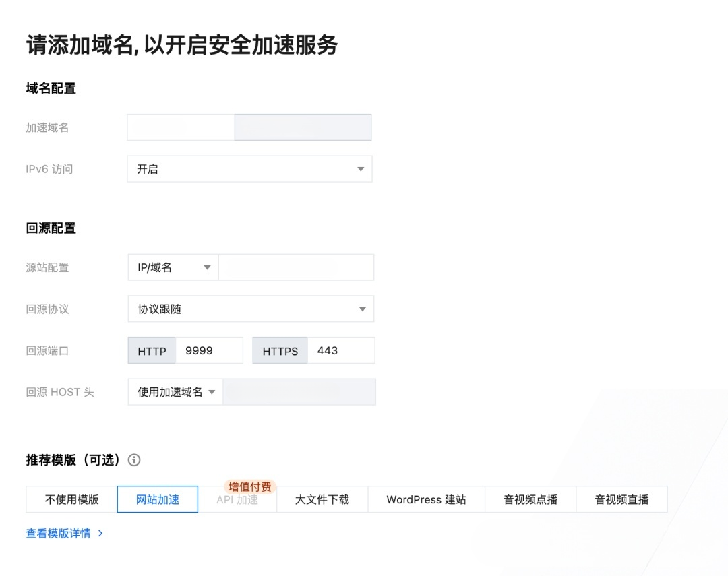
Task: Pick the WordPress 建站 template
Action: tap(426, 499)
